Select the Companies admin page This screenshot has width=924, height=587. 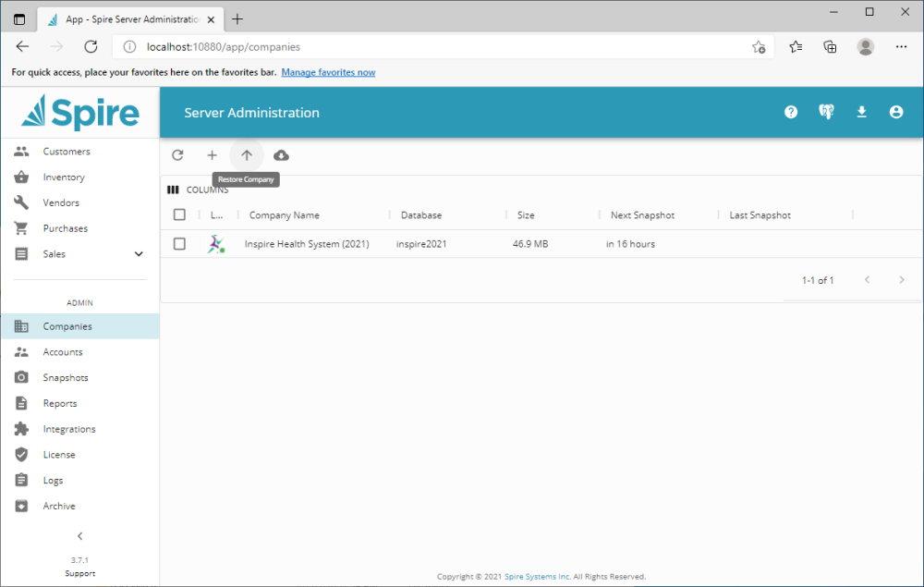coord(80,326)
